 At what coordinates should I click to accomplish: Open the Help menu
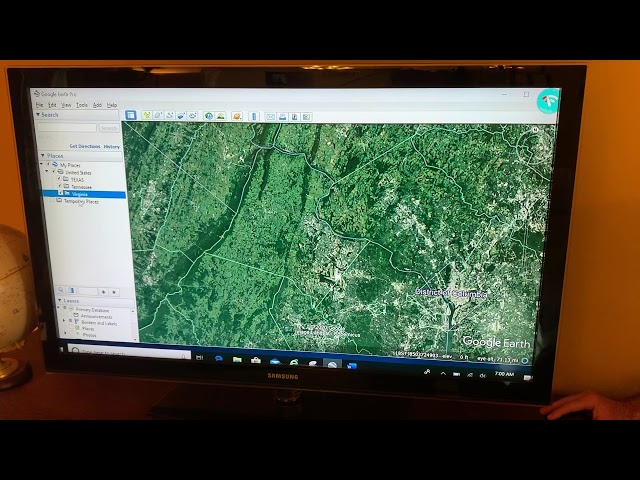pos(112,105)
